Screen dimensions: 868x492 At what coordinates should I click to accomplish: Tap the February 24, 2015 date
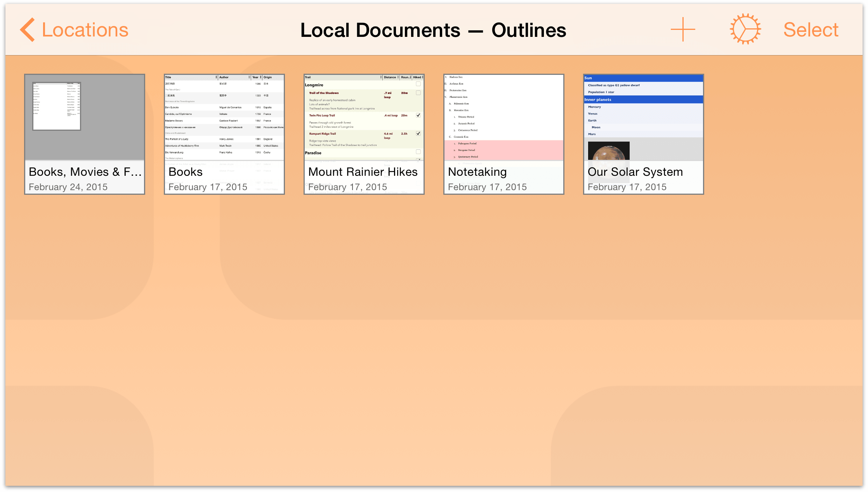(68, 187)
